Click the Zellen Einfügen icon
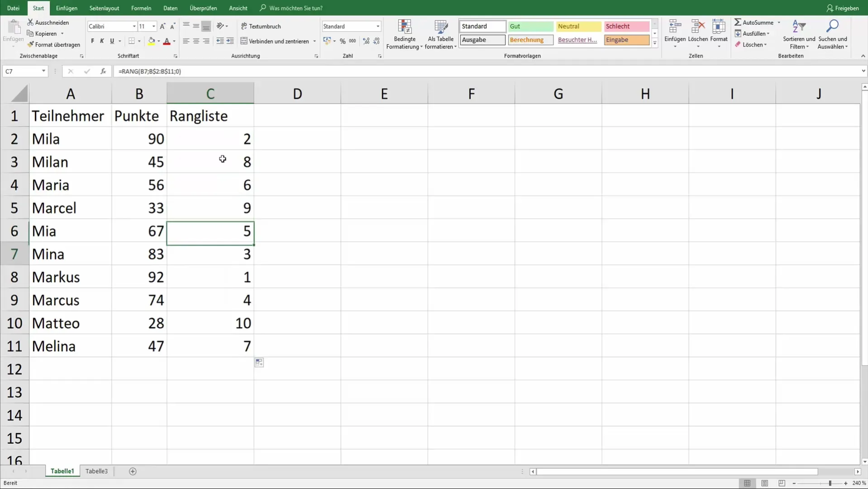The width and height of the screenshot is (868, 489). click(x=675, y=27)
